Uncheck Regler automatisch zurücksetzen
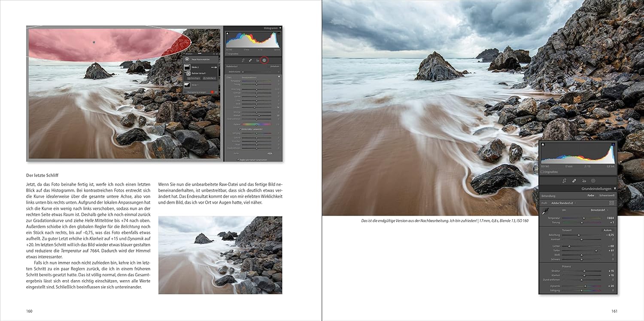 tap(238, 159)
